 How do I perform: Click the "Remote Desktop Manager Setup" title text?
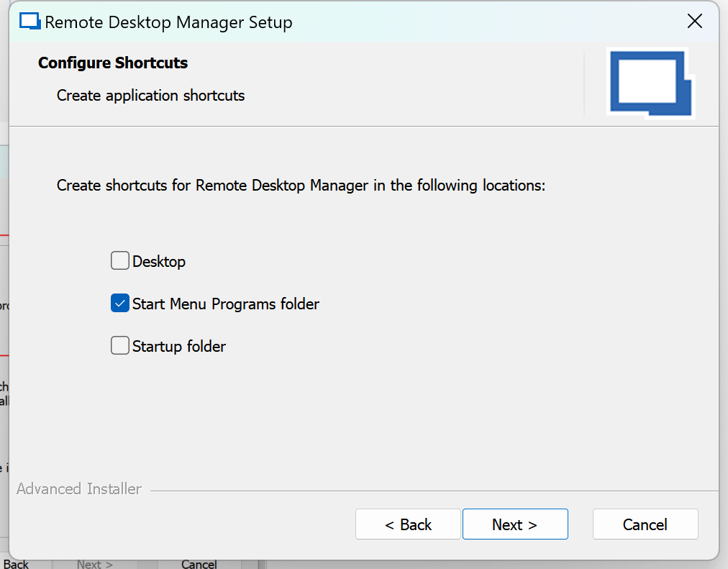tap(168, 22)
